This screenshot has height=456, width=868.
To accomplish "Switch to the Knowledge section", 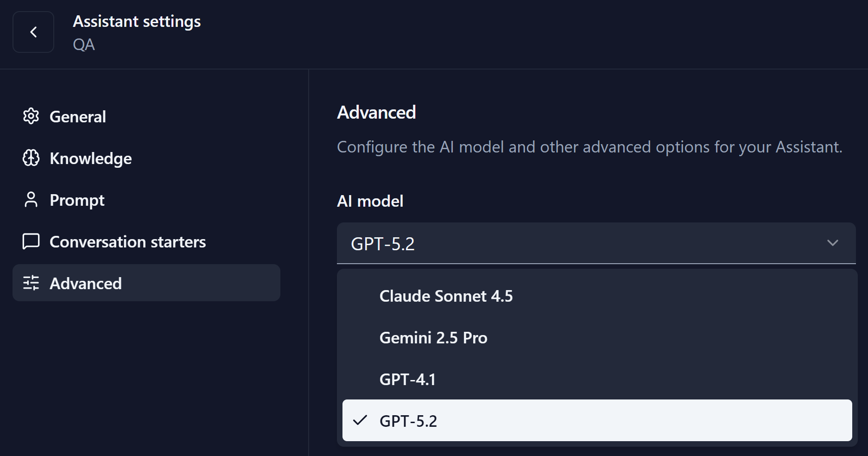I will click(x=91, y=158).
